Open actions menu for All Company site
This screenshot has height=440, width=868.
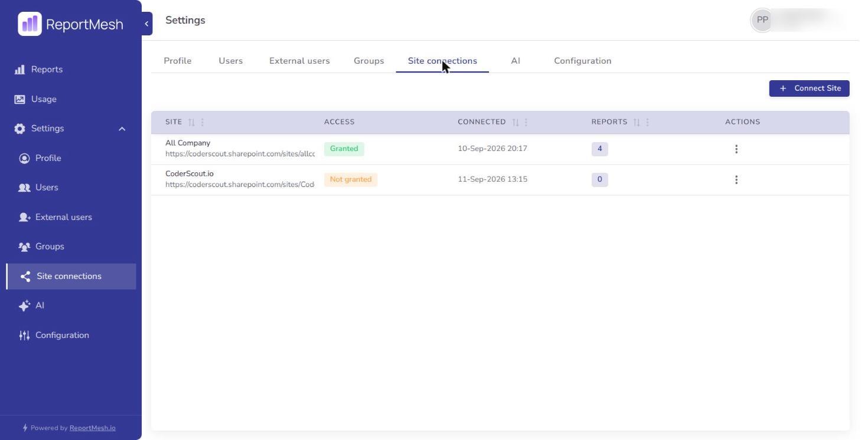click(736, 149)
